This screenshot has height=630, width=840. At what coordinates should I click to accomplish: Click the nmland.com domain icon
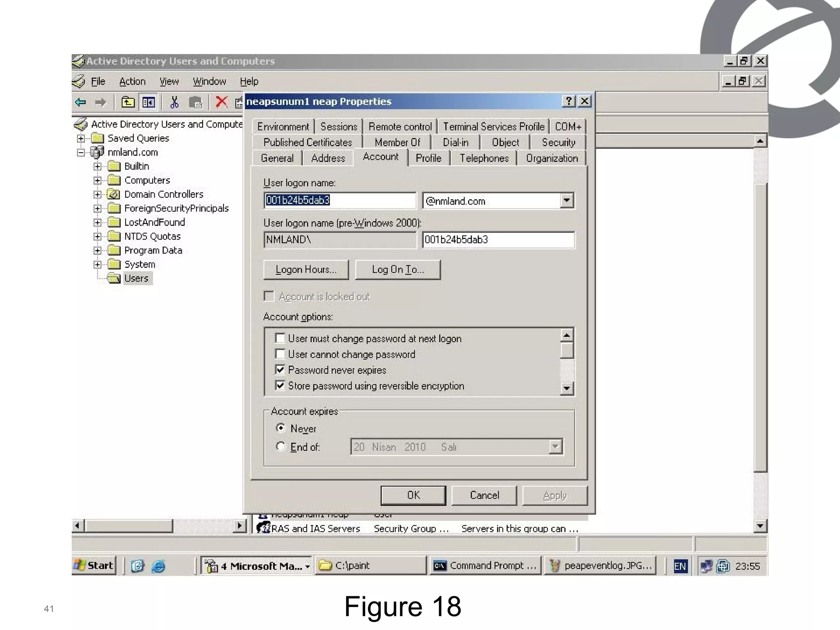click(x=97, y=152)
